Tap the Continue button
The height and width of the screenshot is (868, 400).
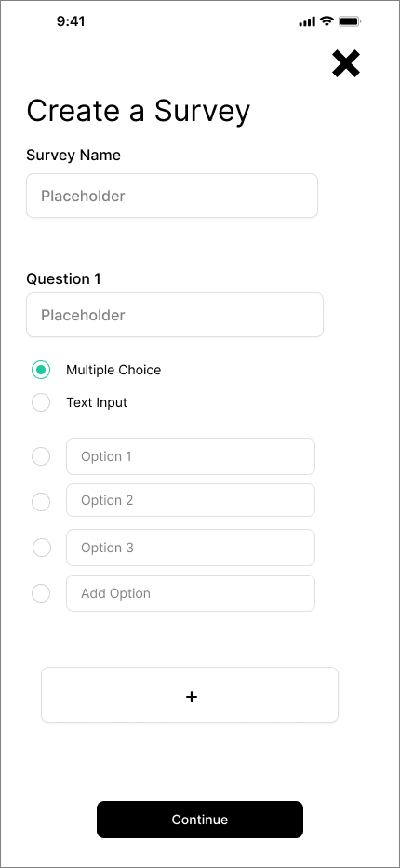click(x=200, y=820)
